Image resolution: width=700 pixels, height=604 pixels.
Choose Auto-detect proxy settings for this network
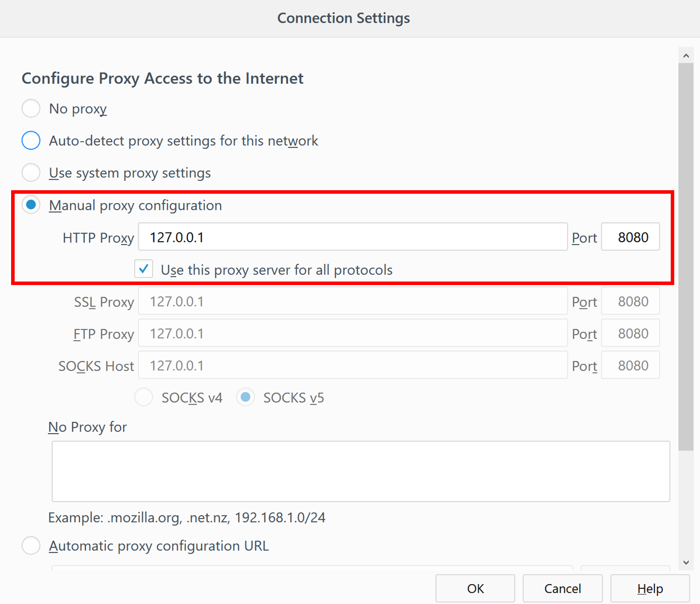pyautogui.click(x=31, y=140)
